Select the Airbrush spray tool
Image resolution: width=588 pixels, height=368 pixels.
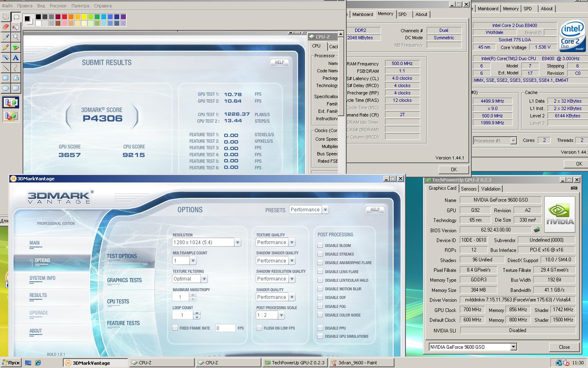(6, 58)
